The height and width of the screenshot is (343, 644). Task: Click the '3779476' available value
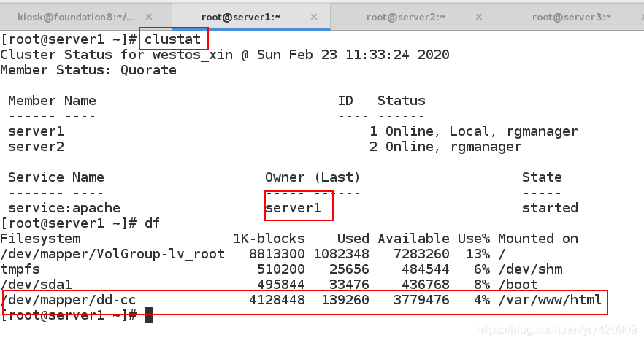tap(421, 300)
